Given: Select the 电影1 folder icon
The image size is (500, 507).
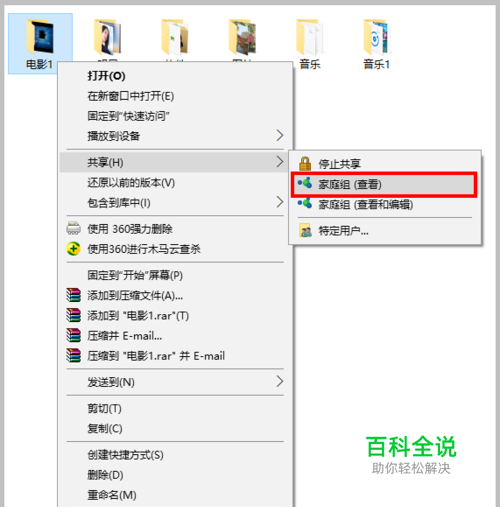Looking at the screenshot, I should pyautogui.click(x=40, y=37).
